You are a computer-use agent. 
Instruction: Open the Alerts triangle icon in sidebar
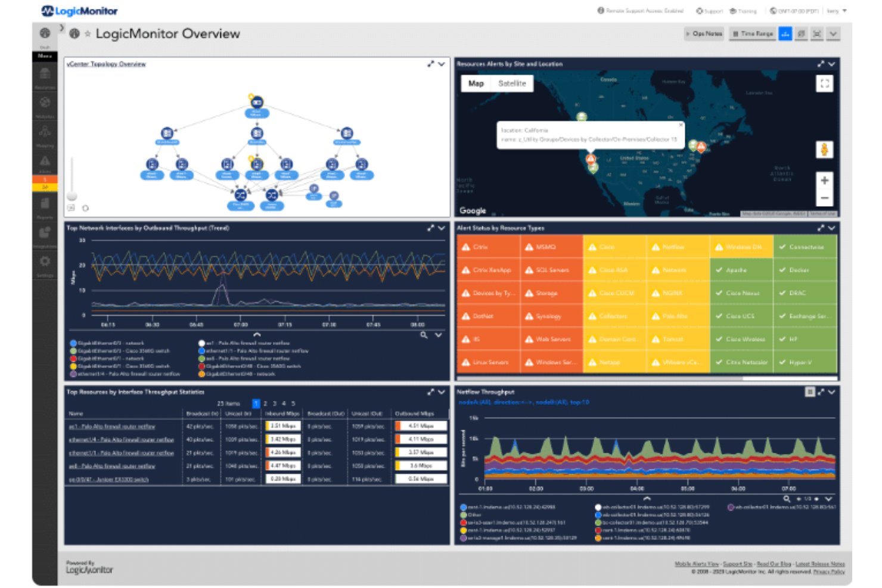[x=45, y=161]
